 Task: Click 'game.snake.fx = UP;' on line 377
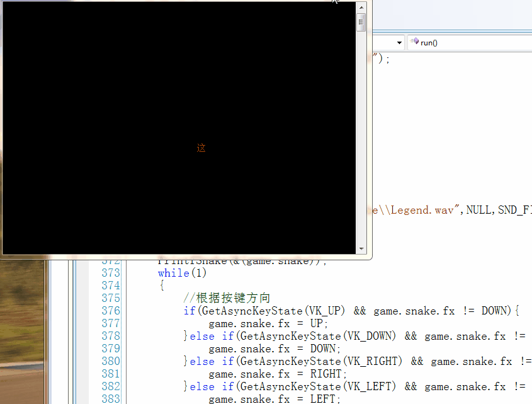coord(268,323)
